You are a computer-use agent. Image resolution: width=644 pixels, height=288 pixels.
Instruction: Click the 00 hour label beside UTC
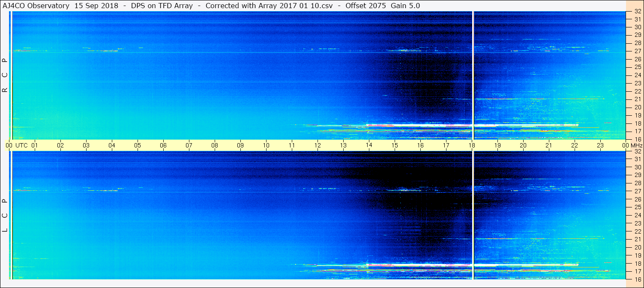[9, 145]
